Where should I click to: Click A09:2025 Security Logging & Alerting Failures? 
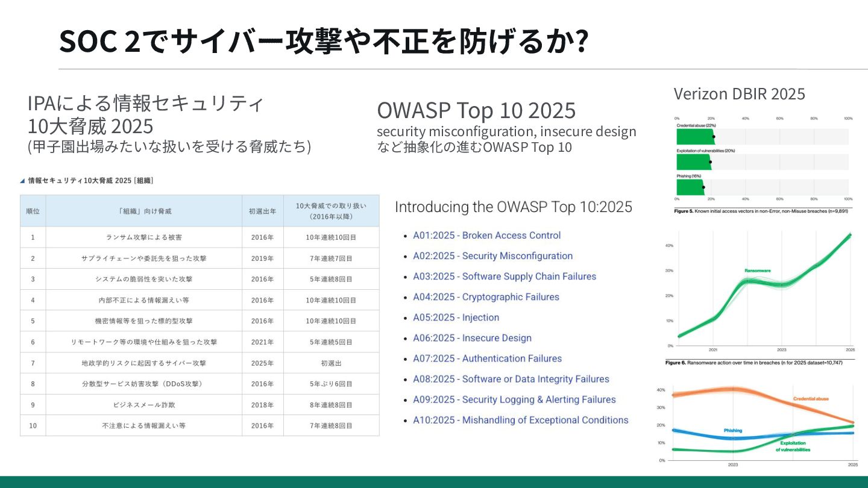(514, 399)
